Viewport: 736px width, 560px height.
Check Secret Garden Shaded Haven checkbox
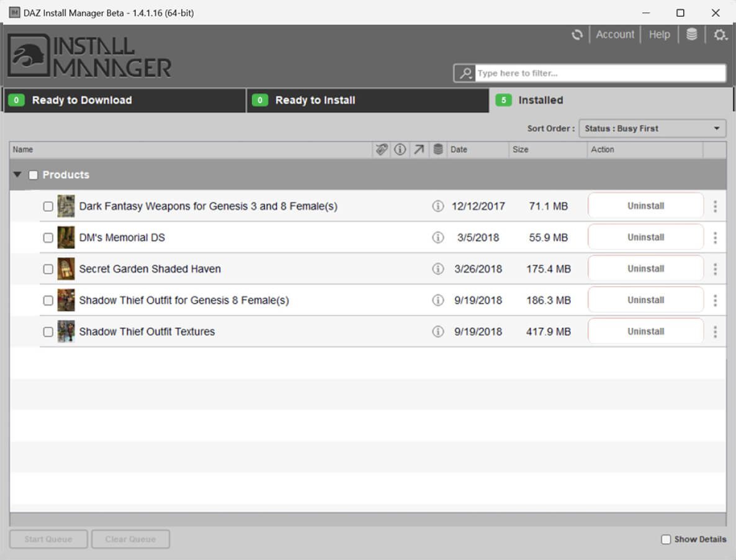tap(48, 269)
